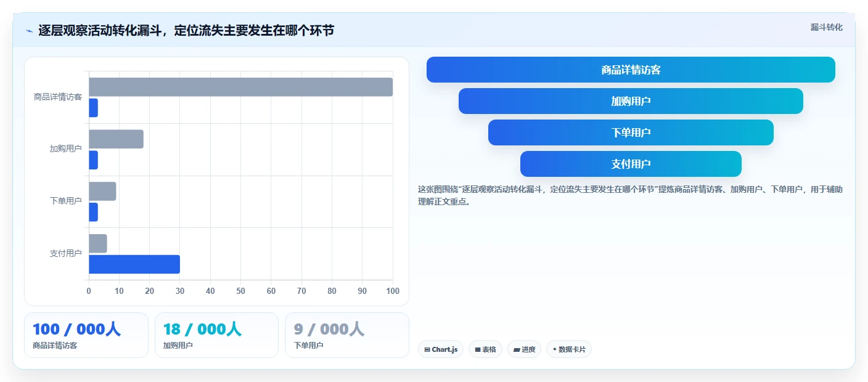Click the blue bar for 下单用户

tap(93, 212)
